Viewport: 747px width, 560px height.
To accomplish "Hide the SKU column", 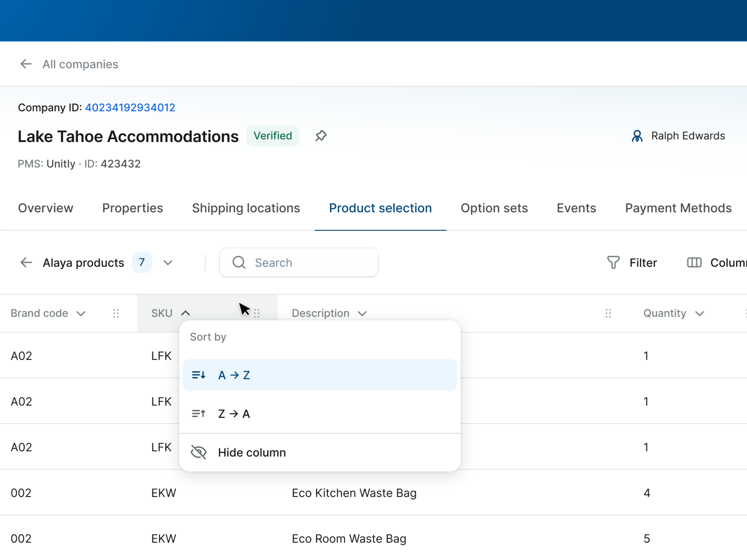I will [x=252, y=452].
